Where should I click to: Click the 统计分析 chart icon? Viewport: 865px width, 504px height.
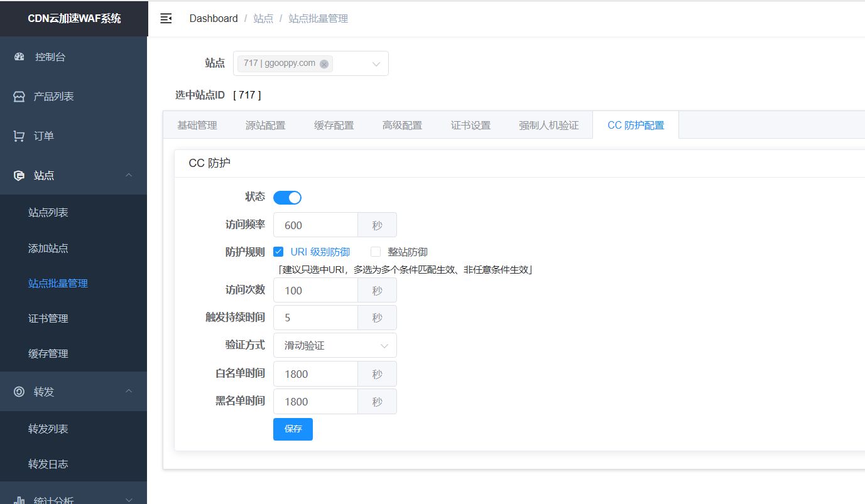pos(19,500)
